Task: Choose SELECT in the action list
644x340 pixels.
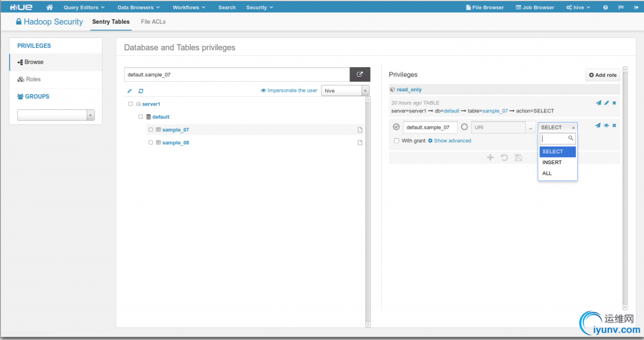Action: [x=558, y=151]
